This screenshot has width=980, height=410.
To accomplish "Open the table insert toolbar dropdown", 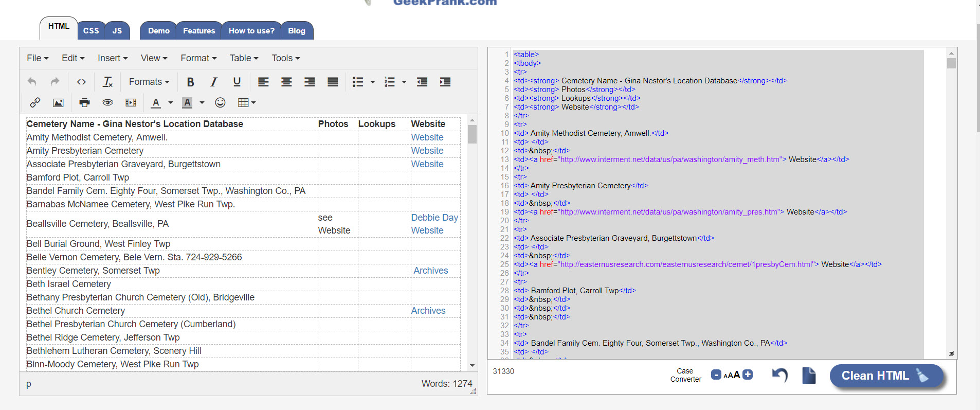I will [247, 102].
